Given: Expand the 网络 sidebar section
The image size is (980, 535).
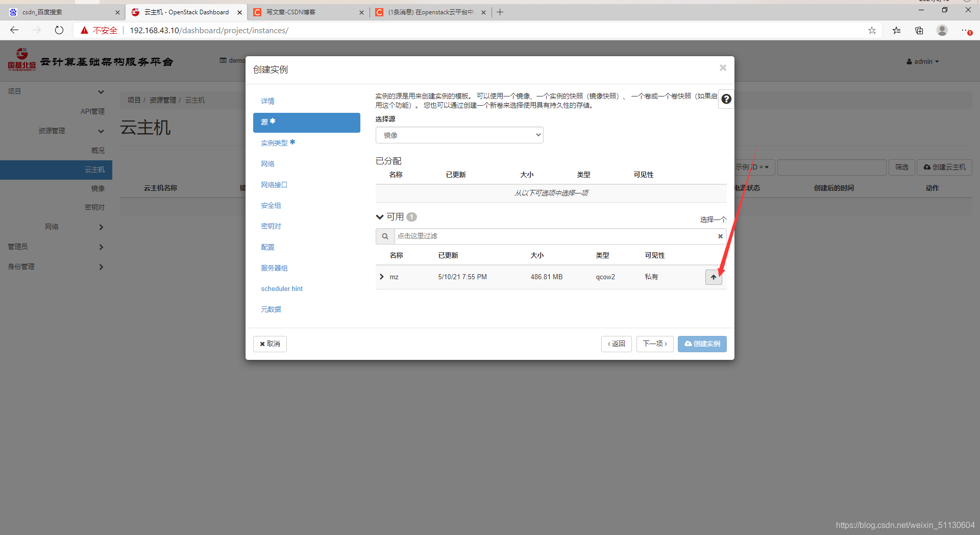Looking at the screenshot, I should point(101,227).
